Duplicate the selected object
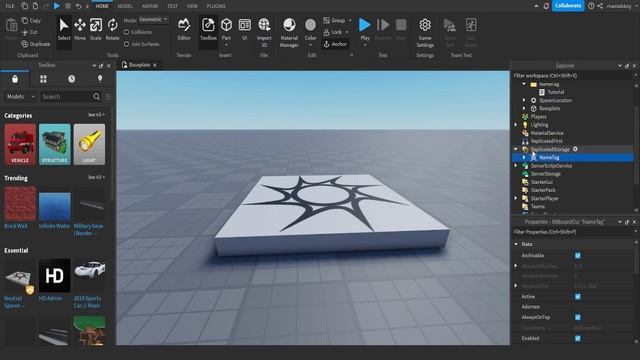Viewport: 640px width, 360px height. pos(36,44)
